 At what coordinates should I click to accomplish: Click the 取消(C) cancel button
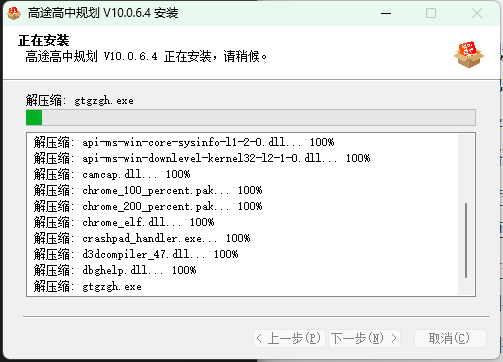pyautogui.click(x=450, y=338)
